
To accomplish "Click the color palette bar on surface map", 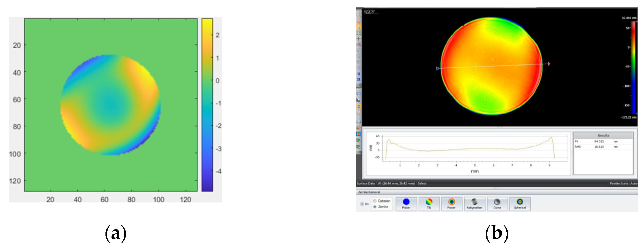I will [x=633, y=68].
